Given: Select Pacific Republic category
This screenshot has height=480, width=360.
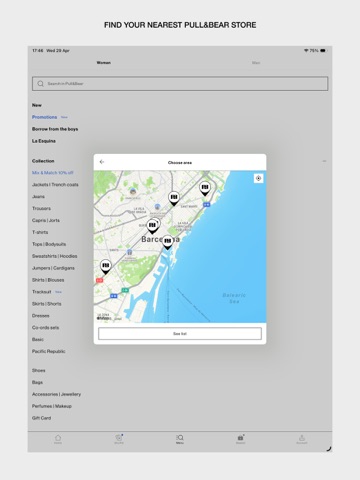Looking at the screenshot, I should coord(49,351).
